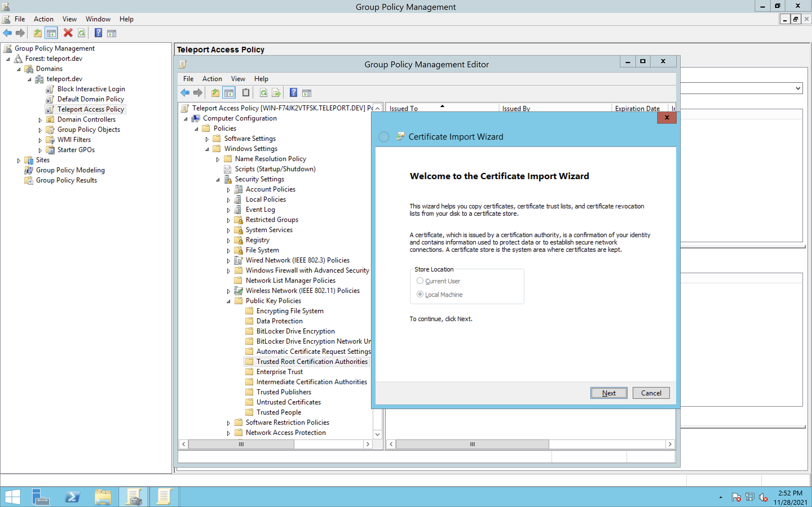Select the Local Machine radio button

pos(420,294)
